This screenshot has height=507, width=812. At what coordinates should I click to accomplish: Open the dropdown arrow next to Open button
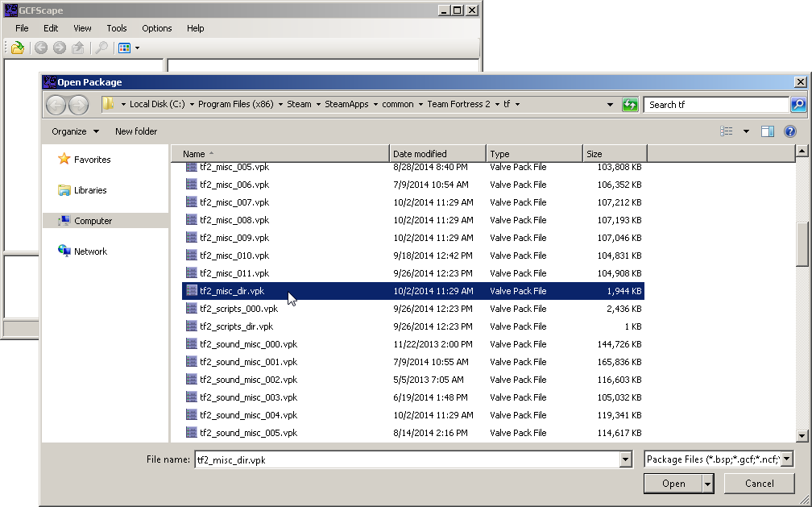tap(707, 484)
